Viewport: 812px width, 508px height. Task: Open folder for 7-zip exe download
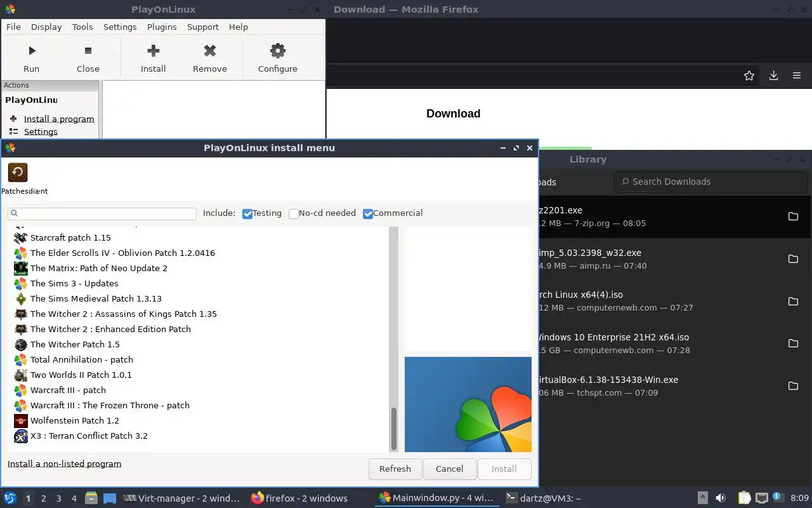coord(793,217)
